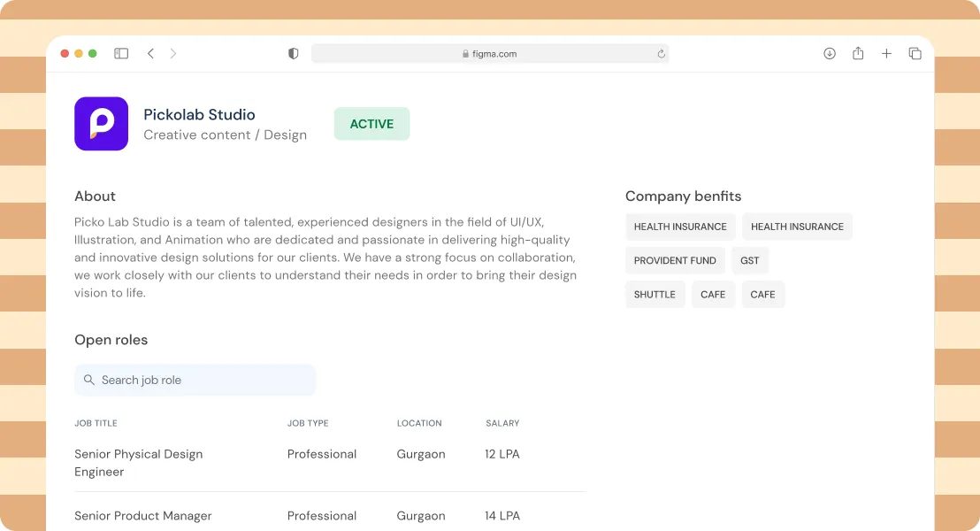Click the Share icon in Safari's toolbar

tap(857, 53)
